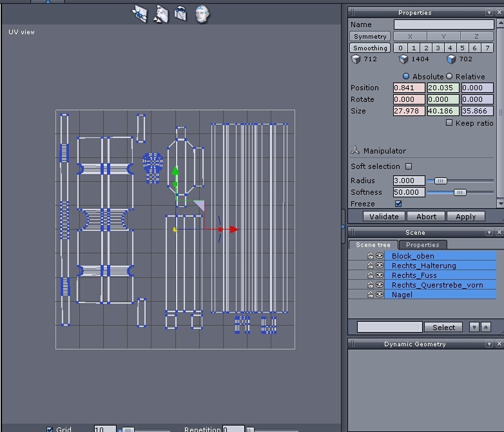Click the vertex count cube icon beside 712

click(356, 59)
